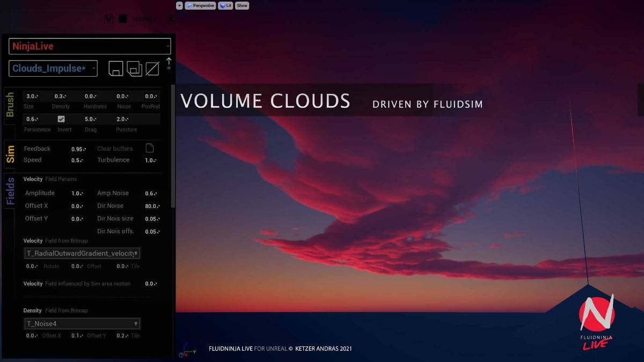Click the save preset icon
The height and width of the screenshot is (362, 644).
[x=116, y=69]
